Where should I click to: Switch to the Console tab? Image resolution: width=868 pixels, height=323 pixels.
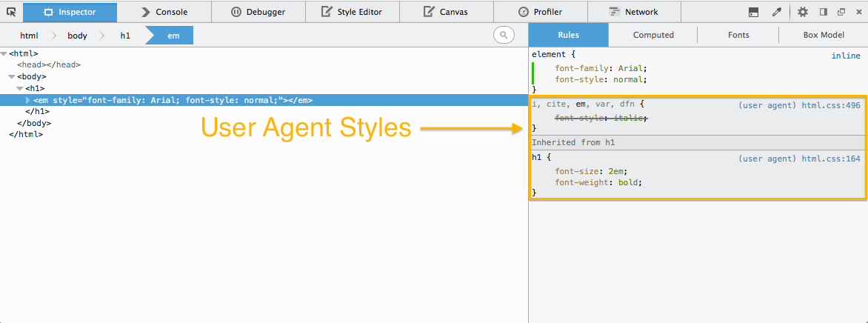pyautogui.click(x=164, y=12)
